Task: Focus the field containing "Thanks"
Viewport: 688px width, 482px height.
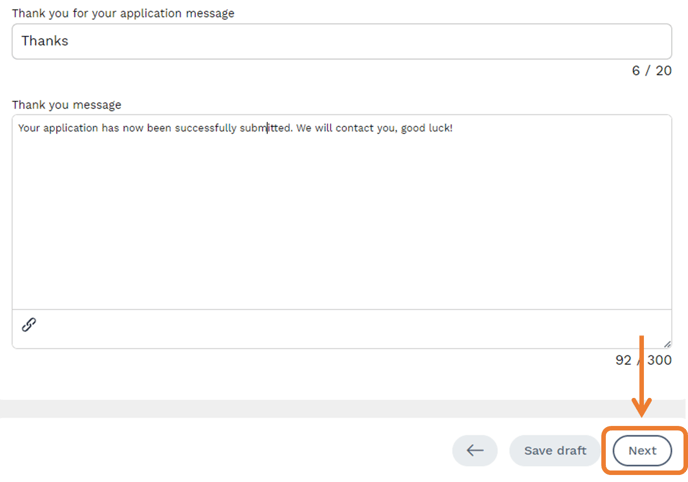Action: pyautogui.click(x=341, y=41)
